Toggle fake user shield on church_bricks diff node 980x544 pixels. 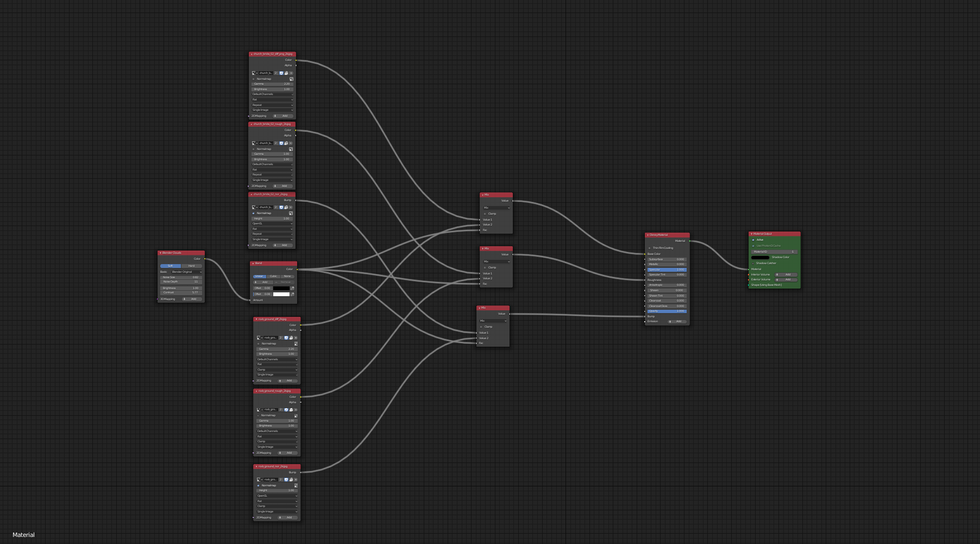281,73
